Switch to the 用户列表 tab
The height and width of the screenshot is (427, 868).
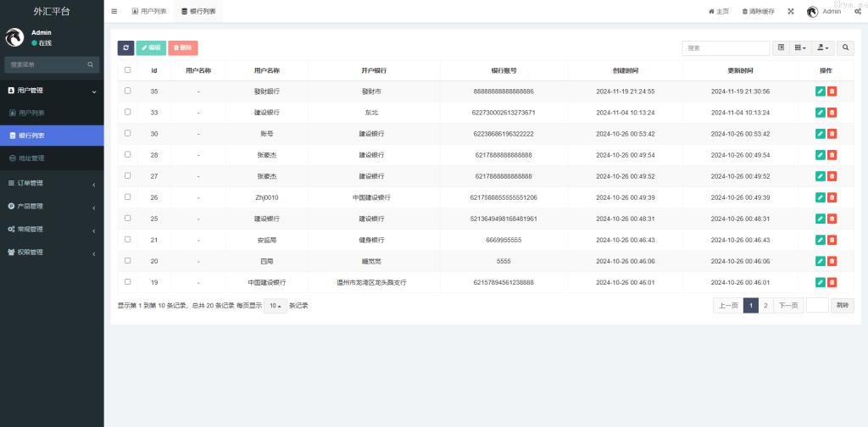click(x=149, y=11)
